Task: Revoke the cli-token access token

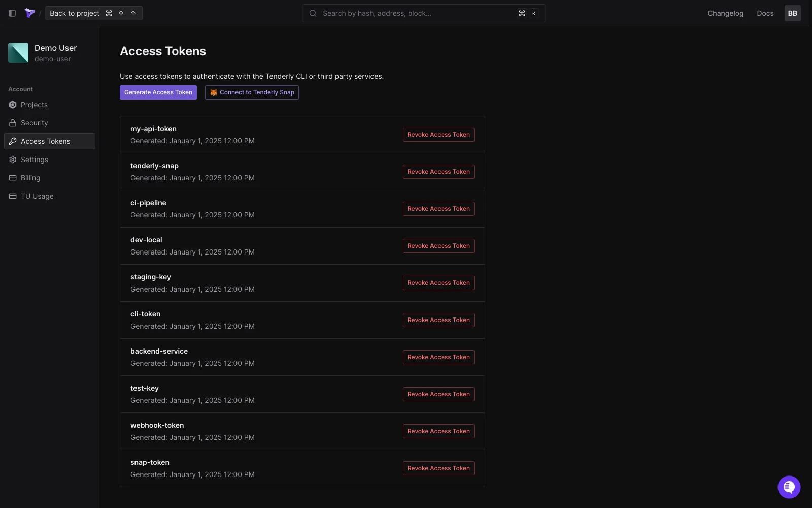Action: [438, 320]
